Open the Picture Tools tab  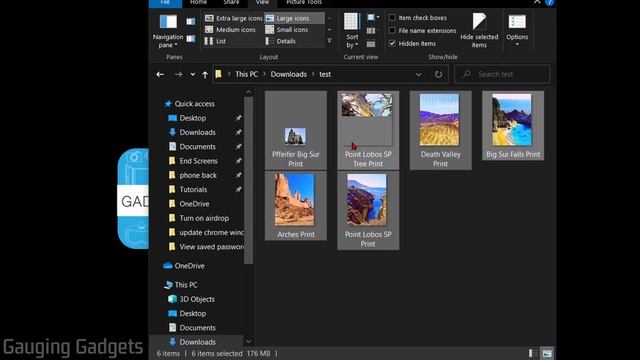pyautogui.click(x=304, y=2)
